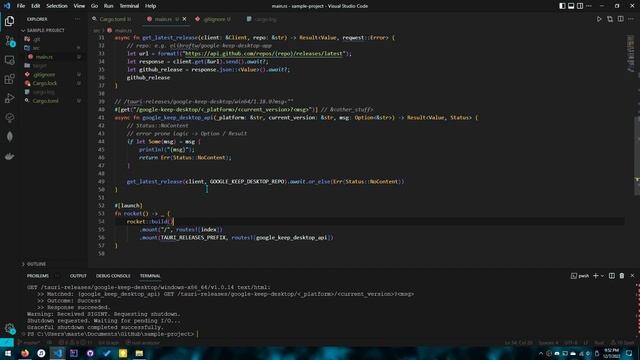This screenshot has width=640, height=360.
Task: Open the Edit menu
Action: coord(36,6)
